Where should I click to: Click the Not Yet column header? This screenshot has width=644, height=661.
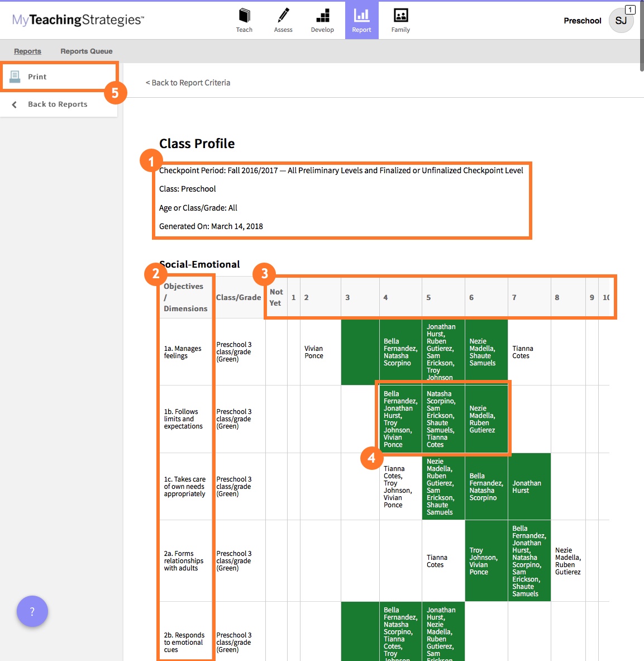tap(276, 297)
